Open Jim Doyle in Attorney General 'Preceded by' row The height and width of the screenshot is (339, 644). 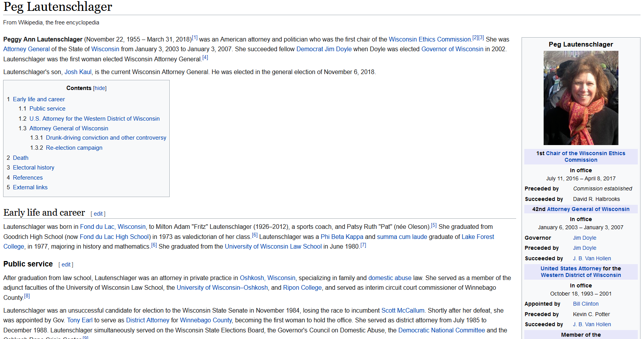coord(584,248)
